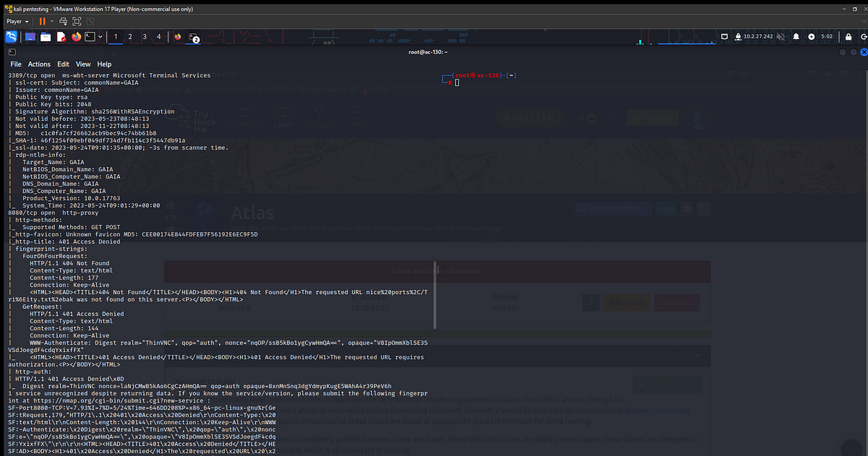Click the 'Content-Length: 177' line

64,278
